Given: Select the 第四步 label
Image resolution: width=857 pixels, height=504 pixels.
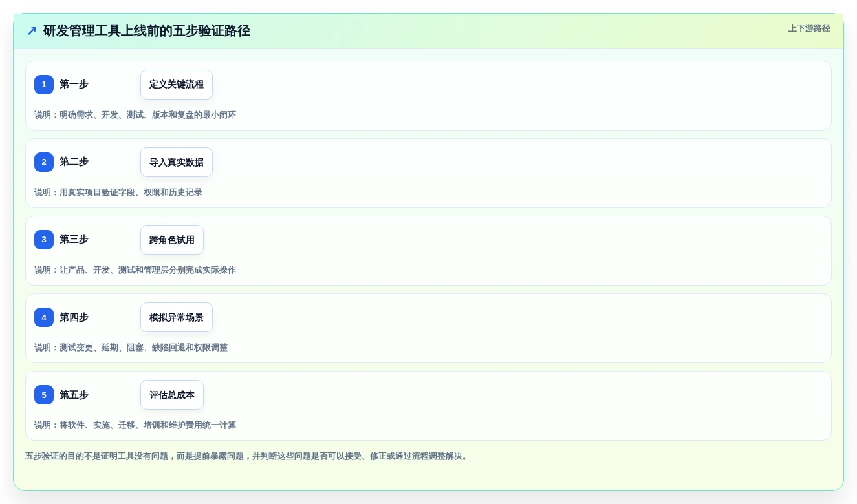Looking at the screenshot, I should [74, 317].
